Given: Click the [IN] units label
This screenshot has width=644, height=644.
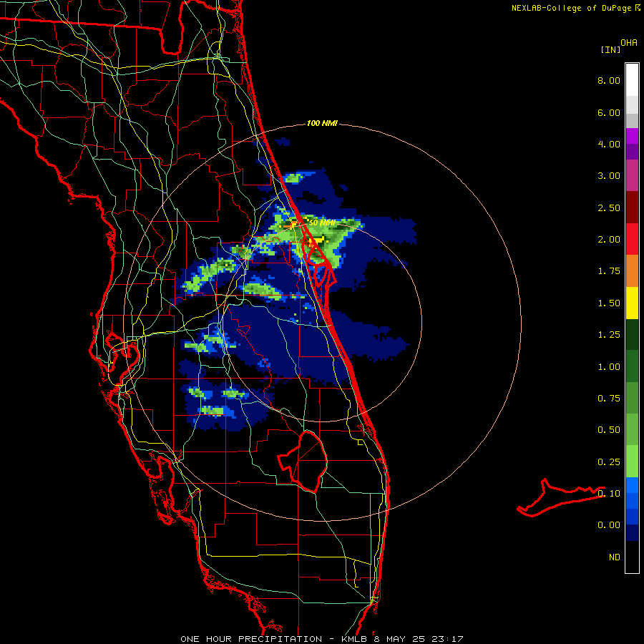Looking at the screenshot, I should [x=611, y=49].
